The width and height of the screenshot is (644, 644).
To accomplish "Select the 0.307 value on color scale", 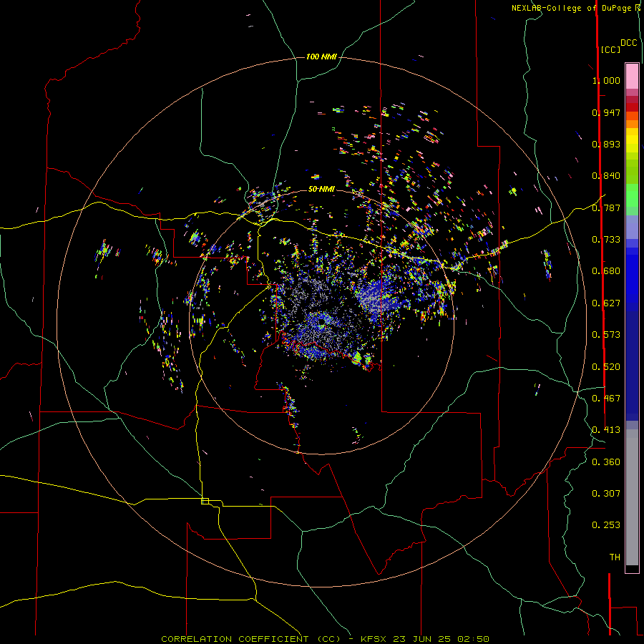I will 606,494.
